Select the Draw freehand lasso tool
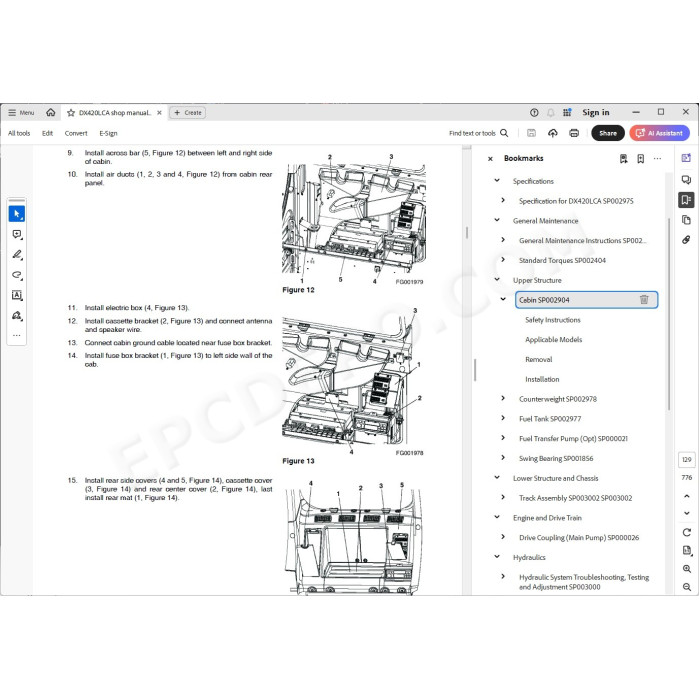The image size is (700, 700). [17, 275]
